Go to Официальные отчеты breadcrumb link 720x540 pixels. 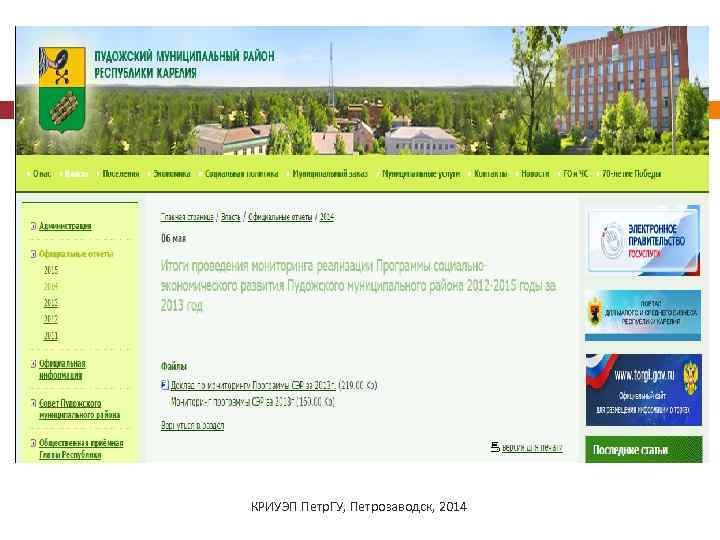[280, 217]
